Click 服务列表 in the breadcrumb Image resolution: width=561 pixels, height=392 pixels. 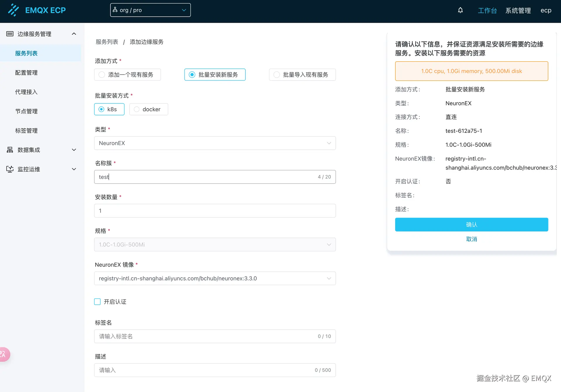pos(106,42)
